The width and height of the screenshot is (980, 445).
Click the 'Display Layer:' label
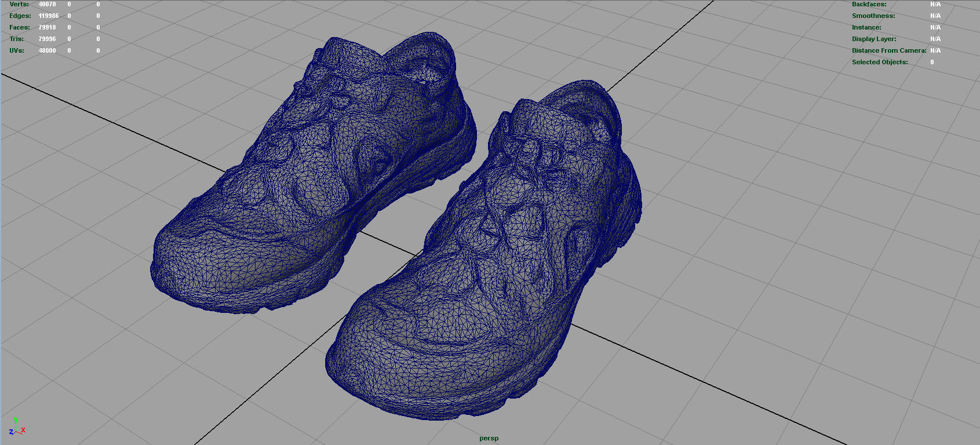coord(874,39)
